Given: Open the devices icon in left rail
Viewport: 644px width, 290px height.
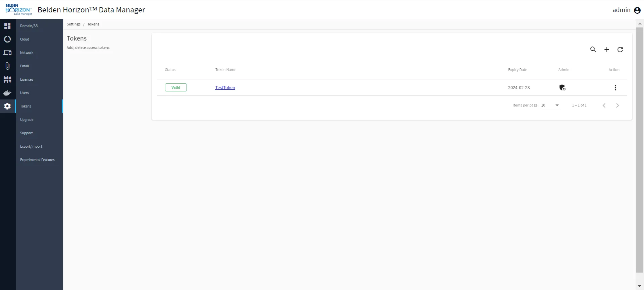Looking at the screenshot, I should coord(7,53).
